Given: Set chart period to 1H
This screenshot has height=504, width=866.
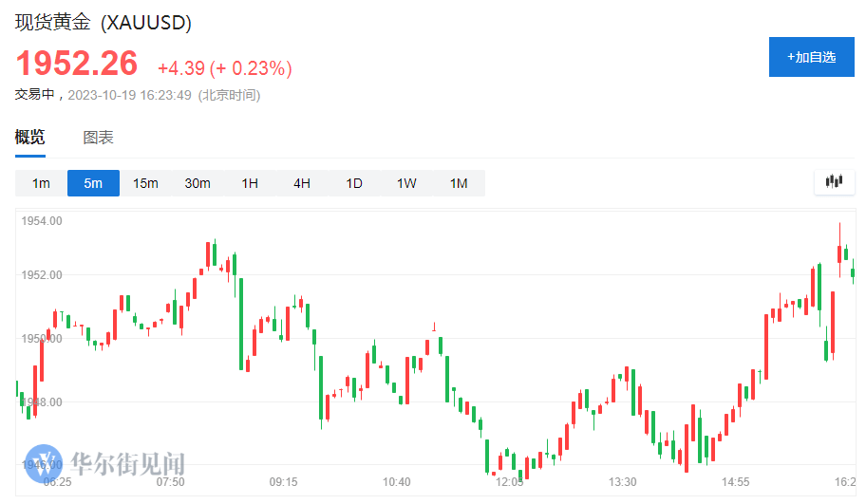Looking at the screenshot, I should click(x=250, y=183).
